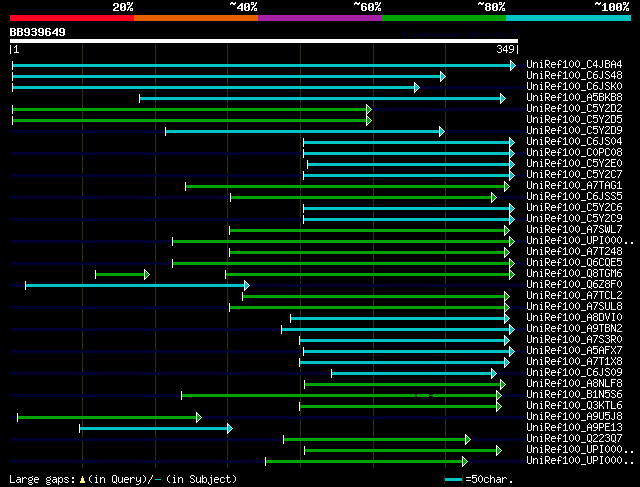This screenshot has width=640, height=487.
Task: Click the UniRef100_A7SWL7 label
Action: pos(574,230)
